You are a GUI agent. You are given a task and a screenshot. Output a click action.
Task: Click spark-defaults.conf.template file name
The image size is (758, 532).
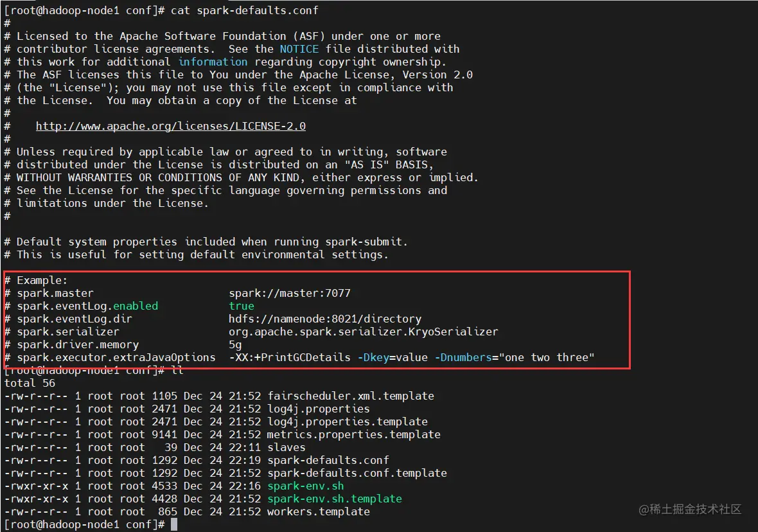(357, 473)
